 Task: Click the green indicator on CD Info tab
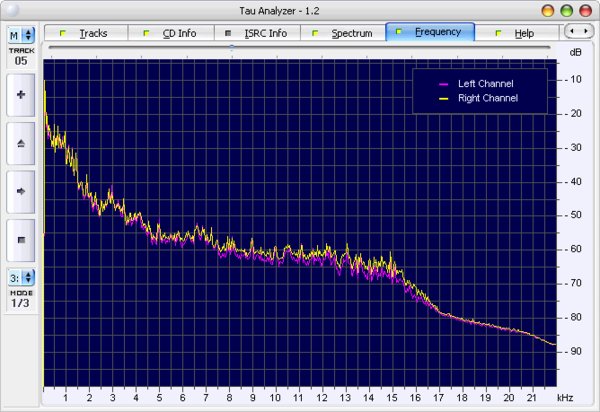(146, 33)
